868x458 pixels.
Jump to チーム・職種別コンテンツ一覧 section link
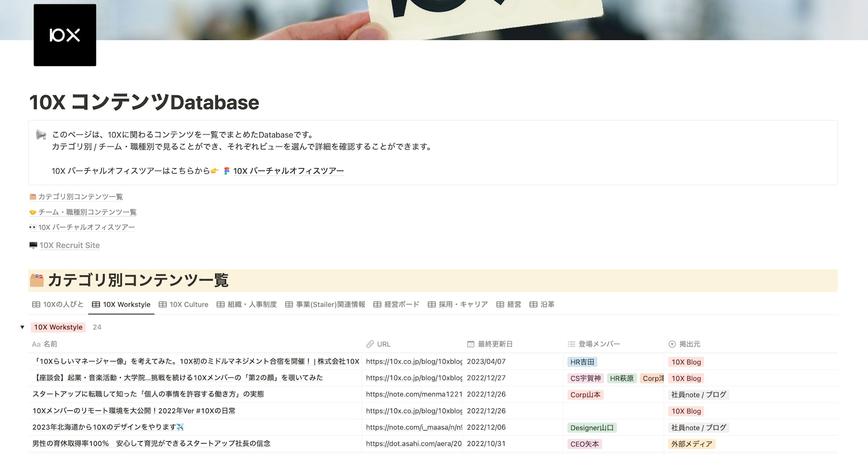(x=87, y=212)
